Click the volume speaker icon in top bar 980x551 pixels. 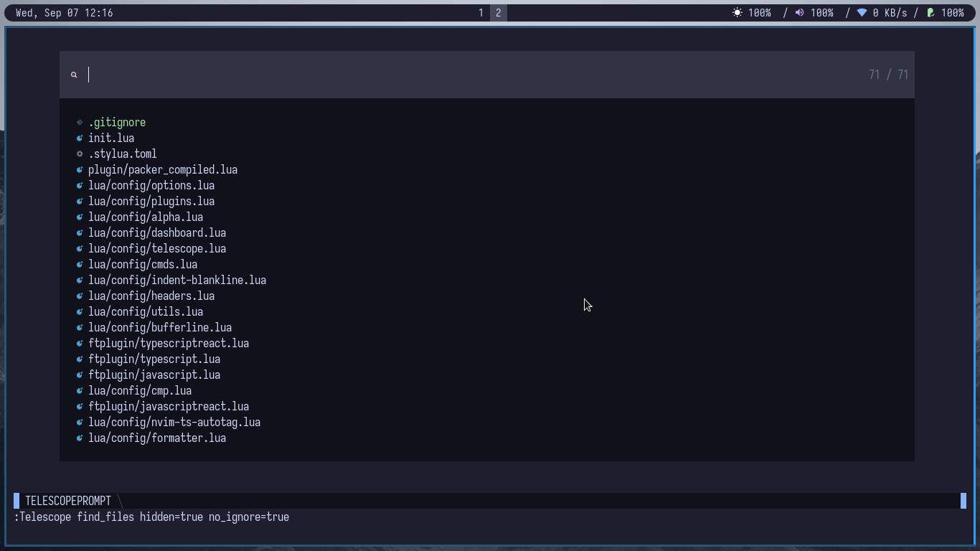[x=799, y=13]
